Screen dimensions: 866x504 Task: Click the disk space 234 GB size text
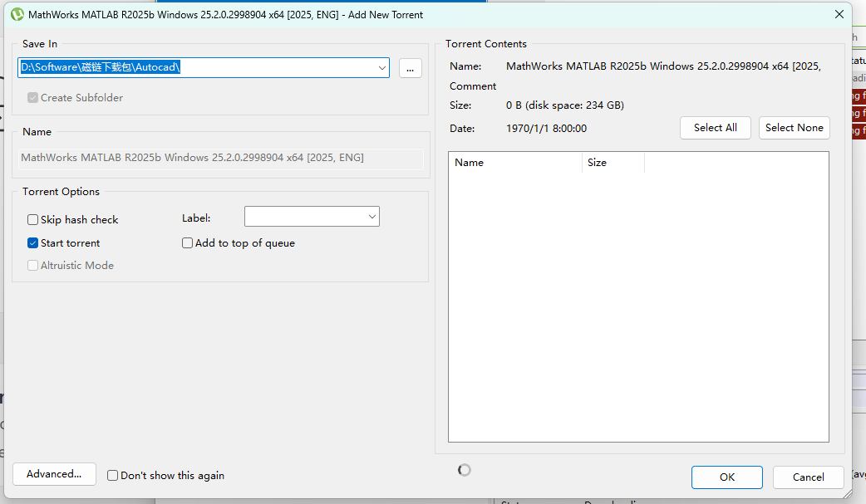pyautogui.click(x=565, y=105)
